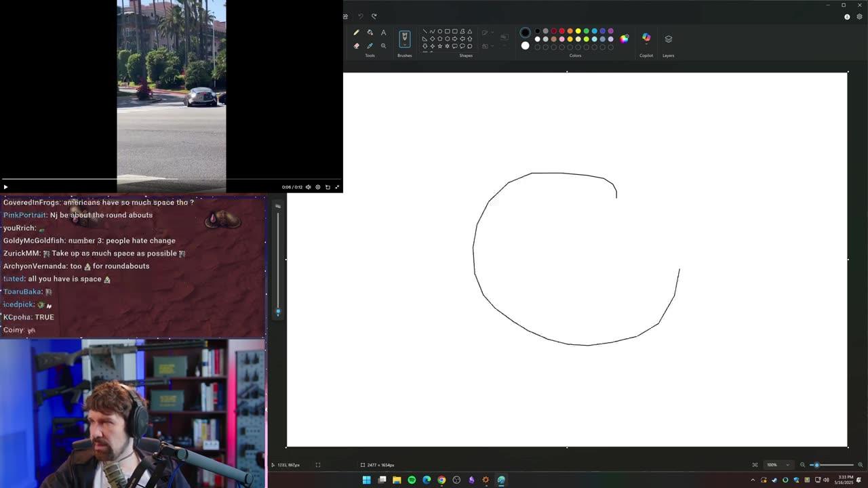This screenshot has height=488, width=868.
Task: Select Color 1 black swatch
Action: click(525, 32)
